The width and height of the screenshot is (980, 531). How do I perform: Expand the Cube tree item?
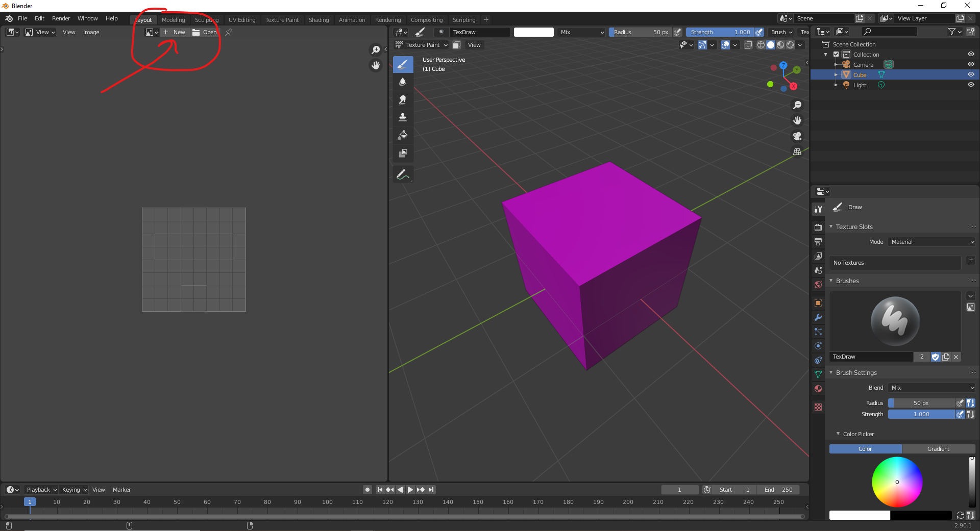[836, 74]
